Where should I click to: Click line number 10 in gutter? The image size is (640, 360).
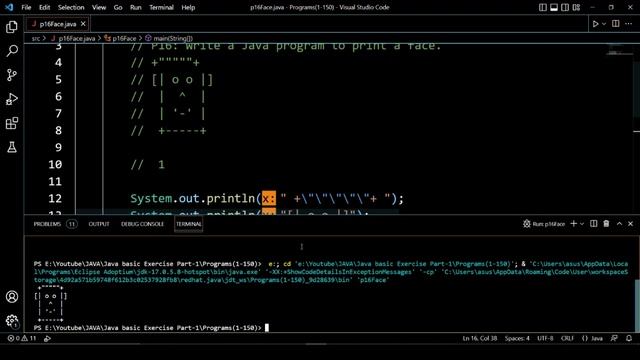[x=55, y=164]
